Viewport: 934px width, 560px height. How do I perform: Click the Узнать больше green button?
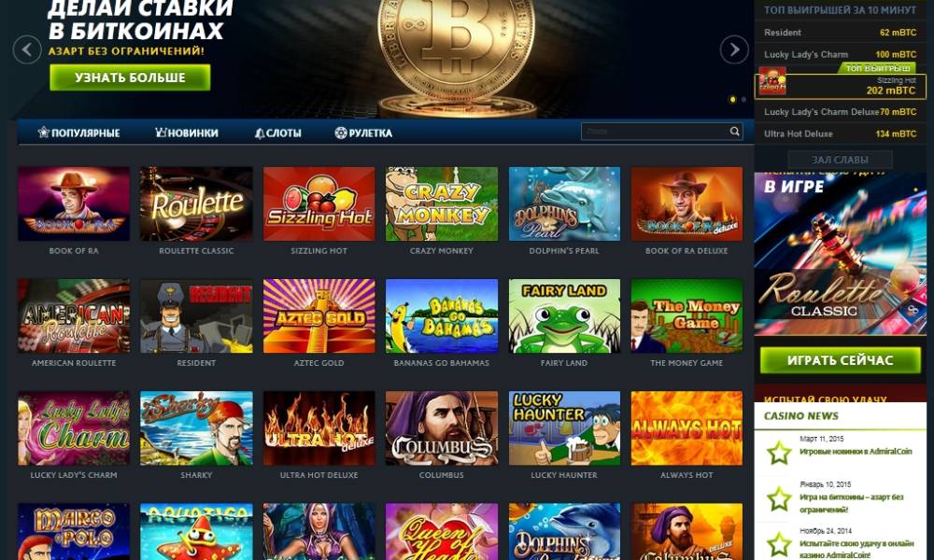click(130, 77)
